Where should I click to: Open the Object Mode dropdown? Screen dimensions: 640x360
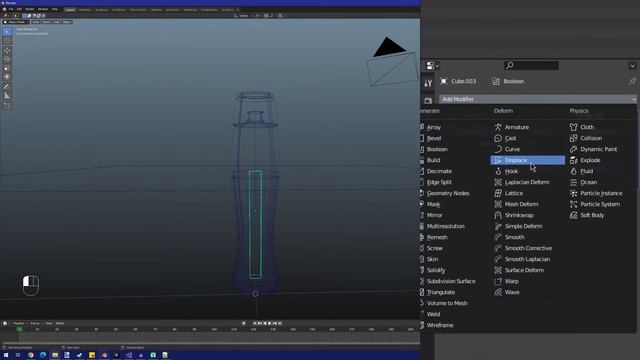(x=16, y=22)
